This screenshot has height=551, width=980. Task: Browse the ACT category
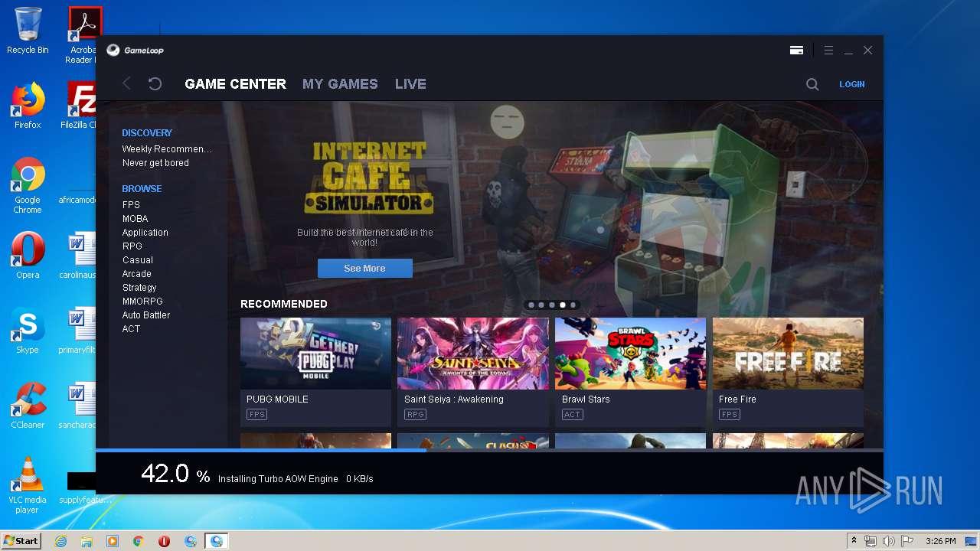tap(131, 329)
